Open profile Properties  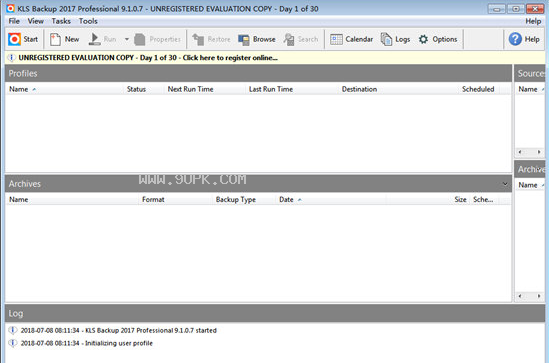[158, 39]
